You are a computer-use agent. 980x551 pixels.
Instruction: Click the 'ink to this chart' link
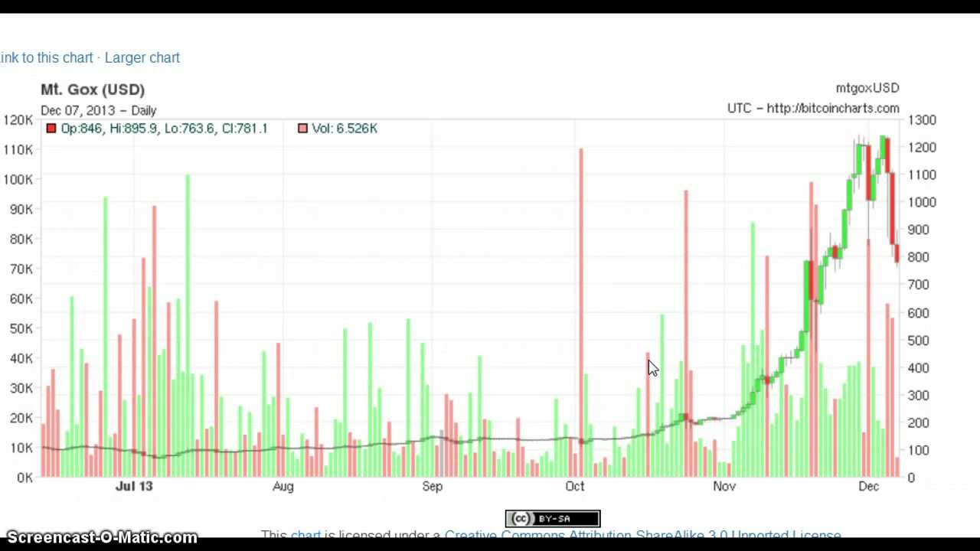coord(46,57)
